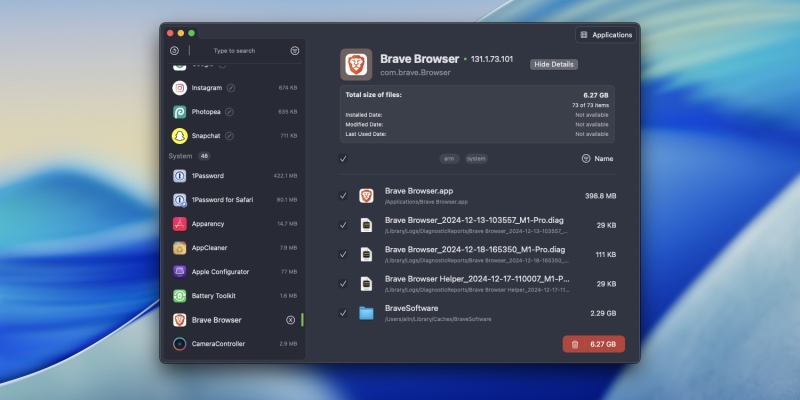Click the 1Password for Safari icon

click(180, 199)
